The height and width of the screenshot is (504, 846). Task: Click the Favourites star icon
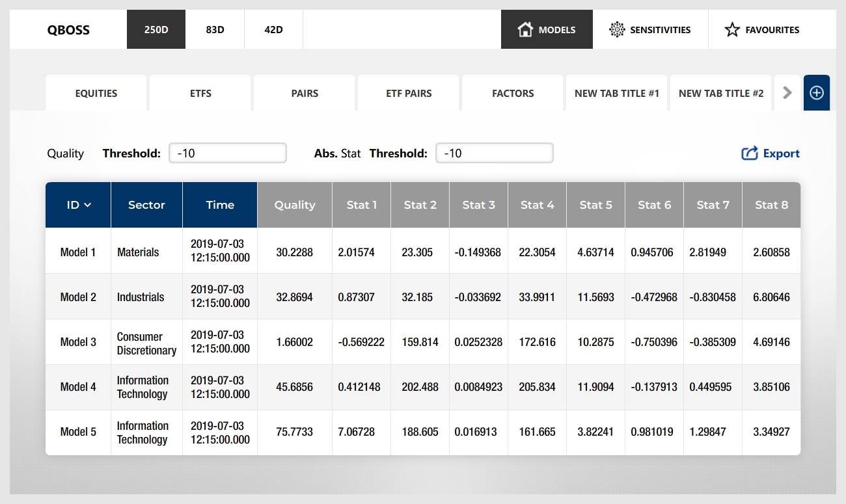tap(732, 29)
